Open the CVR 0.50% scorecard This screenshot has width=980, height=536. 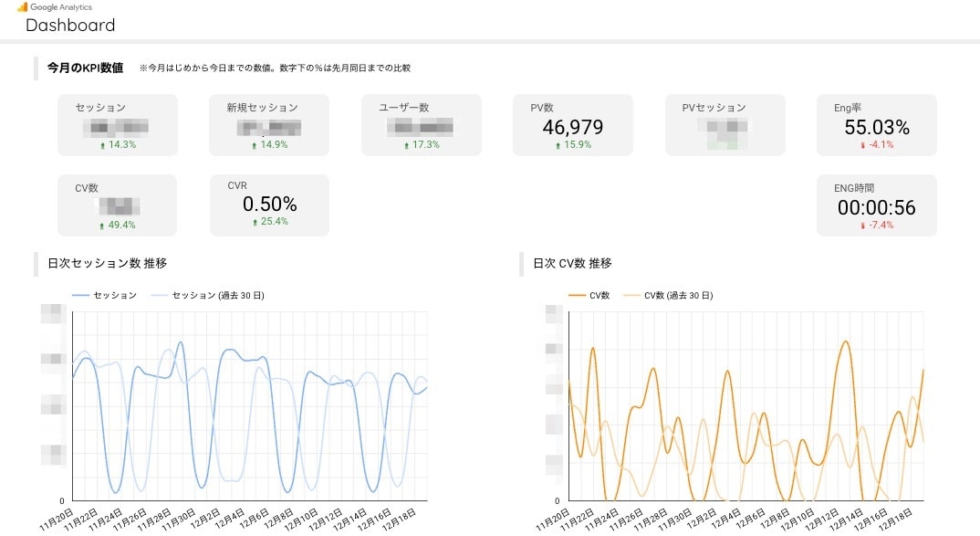(x=269, y=205)
